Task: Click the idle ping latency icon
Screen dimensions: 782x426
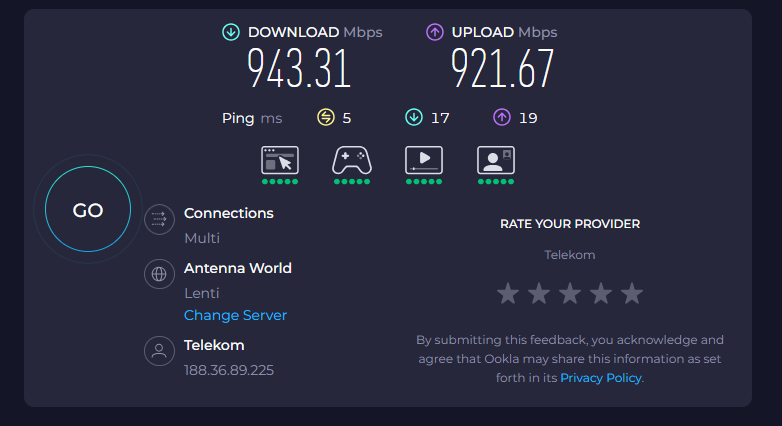Action: tap(326, 118)
